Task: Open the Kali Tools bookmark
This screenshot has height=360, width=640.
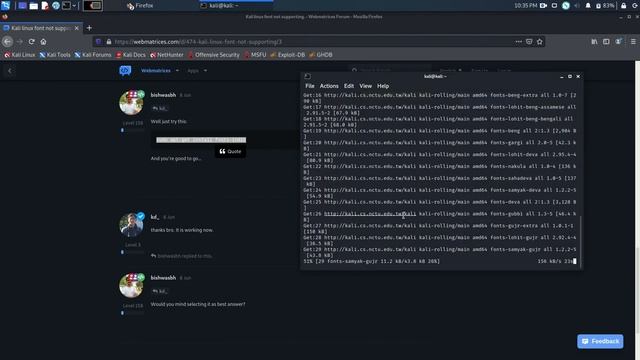Action: pos(55,55)
